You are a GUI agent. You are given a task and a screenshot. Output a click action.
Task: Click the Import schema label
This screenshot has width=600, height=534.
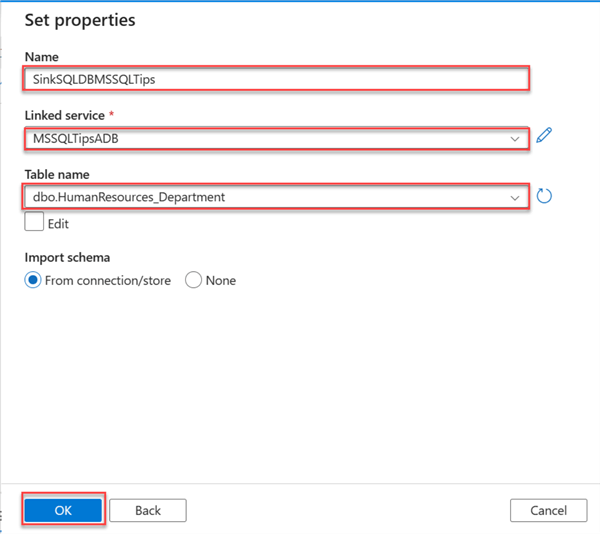click(67, 257)
